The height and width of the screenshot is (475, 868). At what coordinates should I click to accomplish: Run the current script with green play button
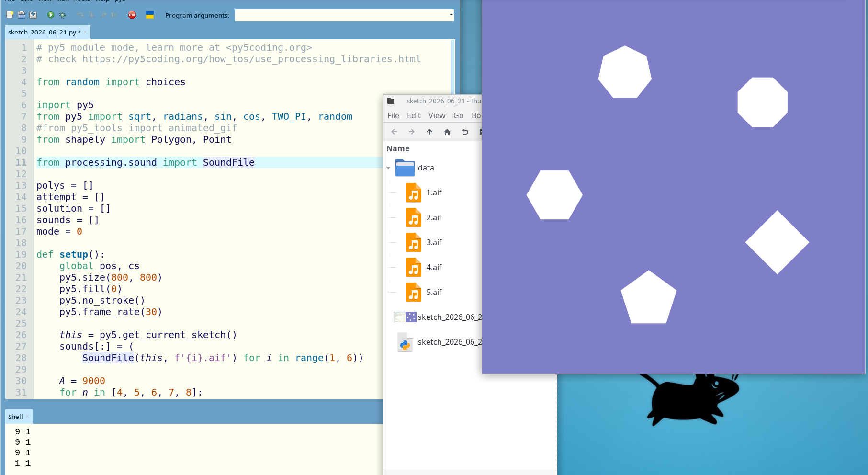[x=51, y=15]
